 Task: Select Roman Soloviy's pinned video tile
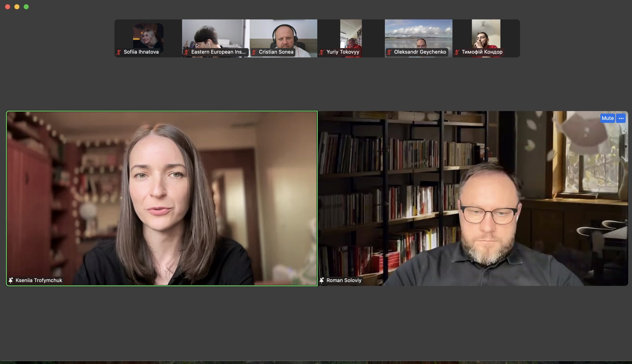pyautogui.click(x=473, y=198)
